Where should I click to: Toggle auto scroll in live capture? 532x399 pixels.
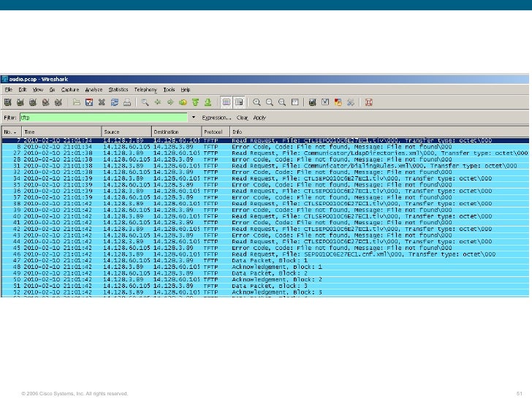coord(239,102)
